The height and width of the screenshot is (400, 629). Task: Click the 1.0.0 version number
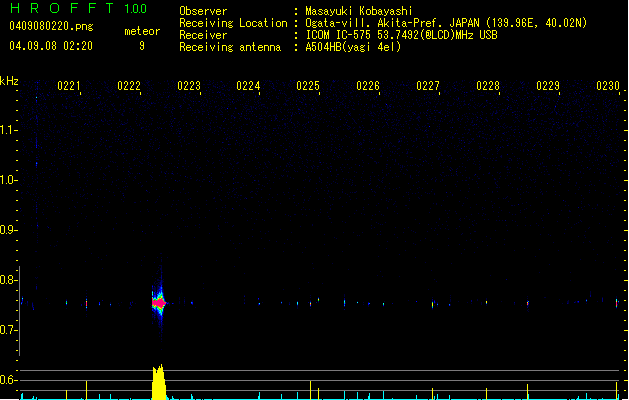coord(135,10)
